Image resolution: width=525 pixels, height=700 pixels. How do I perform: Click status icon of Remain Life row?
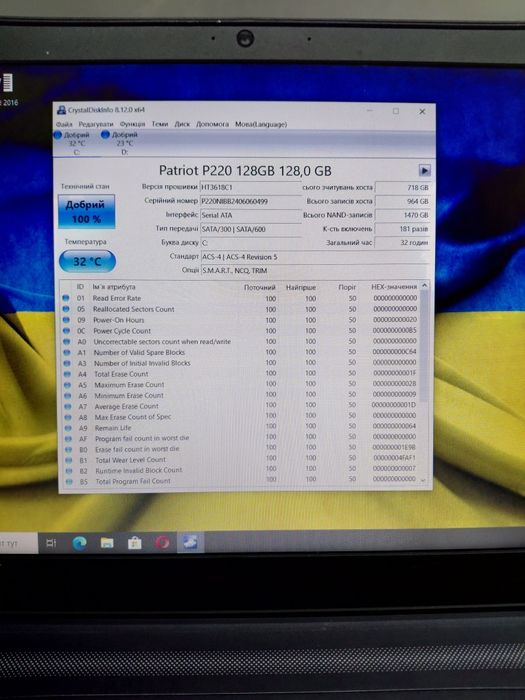click(x=68, y=428)
